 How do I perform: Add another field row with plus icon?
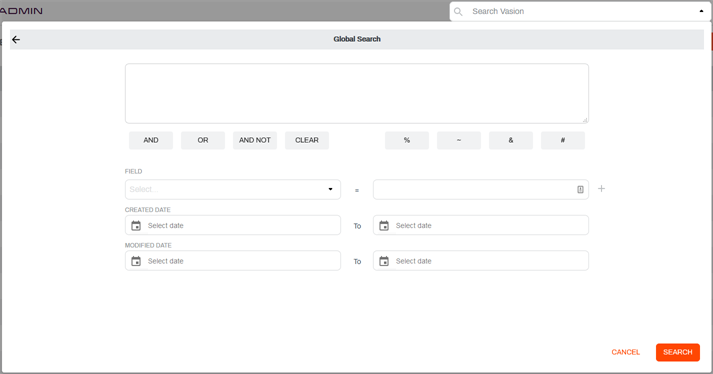601,188
